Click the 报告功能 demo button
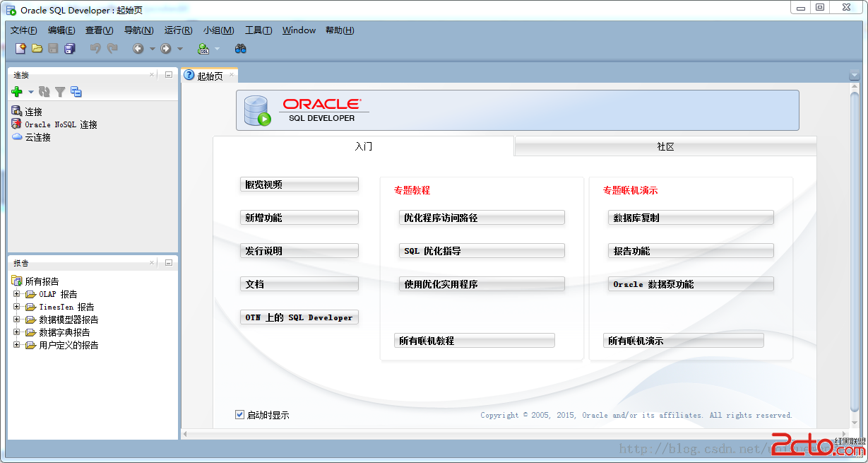 click(x=691, y=251)
